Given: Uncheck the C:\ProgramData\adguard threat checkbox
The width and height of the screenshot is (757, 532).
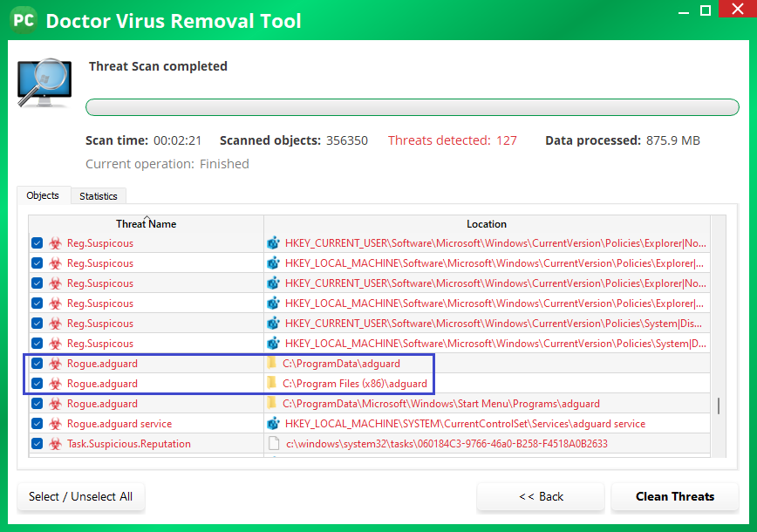Looking at the screenshot, I should coord(38,364).
